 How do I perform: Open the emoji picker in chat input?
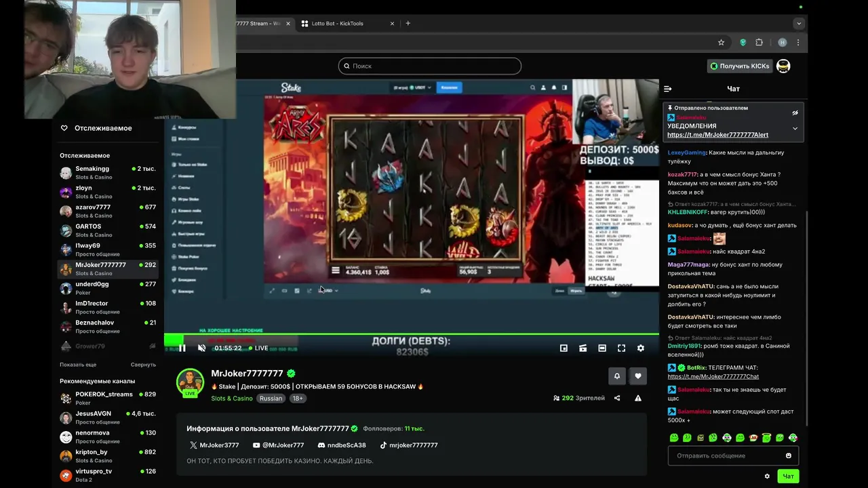(788, 455)
